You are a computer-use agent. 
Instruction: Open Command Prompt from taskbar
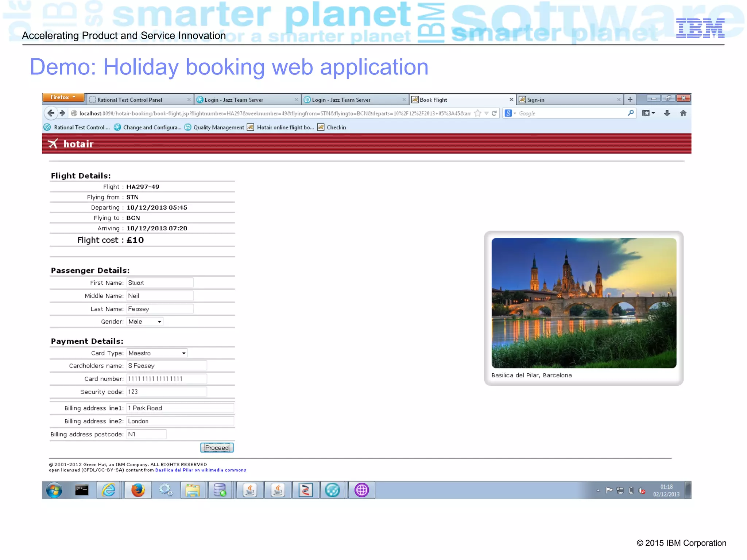(x=81, y=490)
